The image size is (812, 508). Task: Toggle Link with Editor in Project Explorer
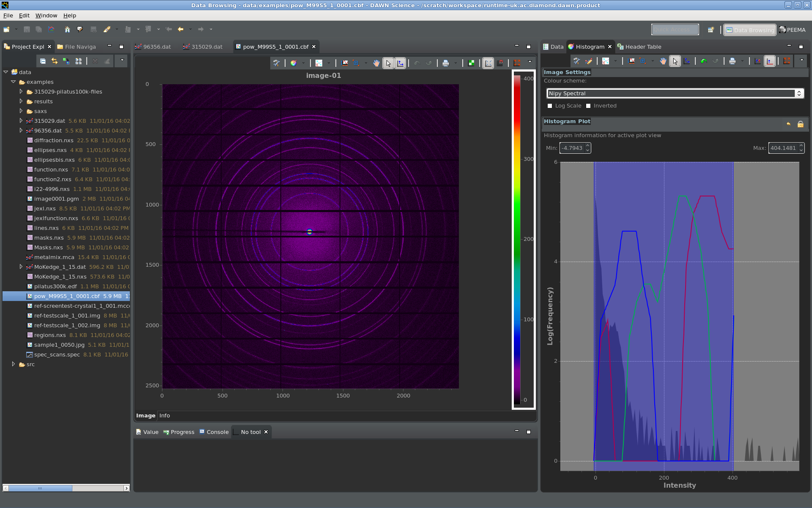tap(55, 61)
